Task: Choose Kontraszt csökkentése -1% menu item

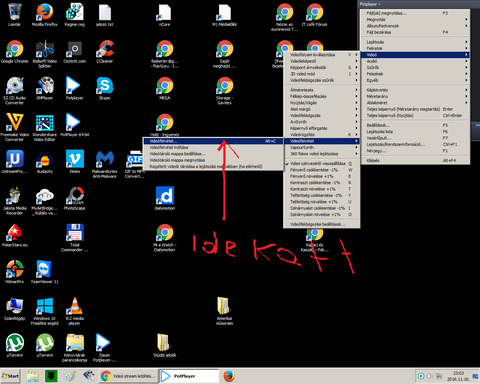Action: (321, 182)
